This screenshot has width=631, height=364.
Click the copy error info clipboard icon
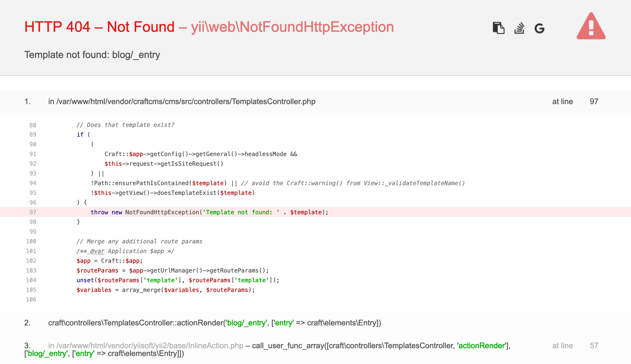click(x=498, y=28)
